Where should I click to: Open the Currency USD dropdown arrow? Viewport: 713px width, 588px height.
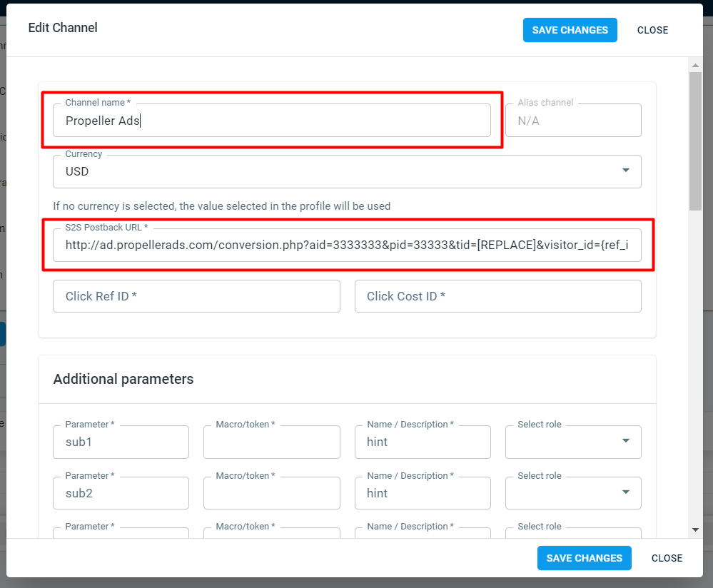point(626,170)
